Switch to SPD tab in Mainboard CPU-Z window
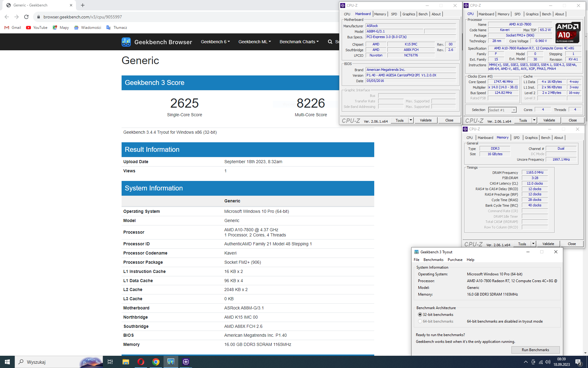The height and width of the screenshot is (368, 588). (x=394, y=14)
